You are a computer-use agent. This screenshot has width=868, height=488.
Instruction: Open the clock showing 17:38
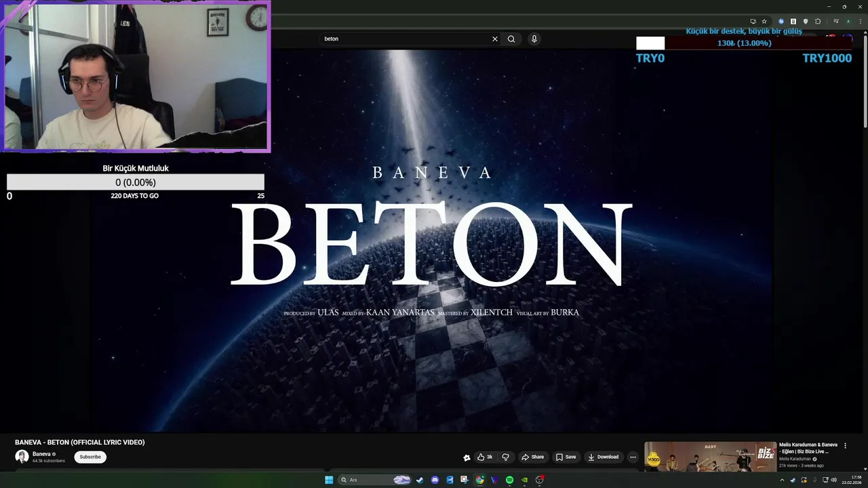852,480
